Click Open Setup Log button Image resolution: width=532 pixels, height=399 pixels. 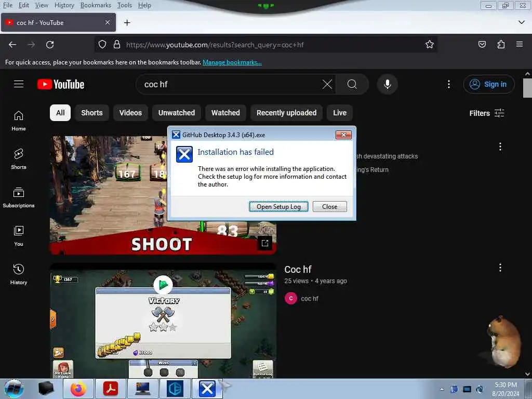pos(278,206)
